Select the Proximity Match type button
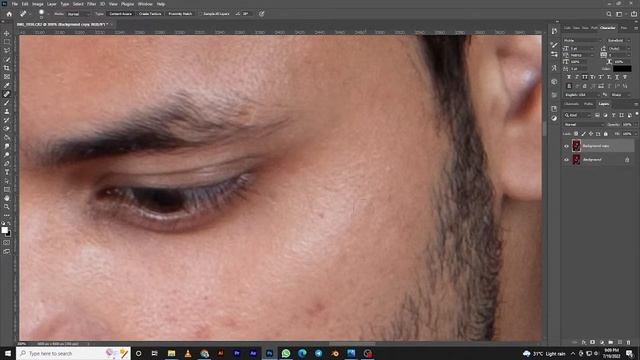The image size is (640, 360). pyautogui.click(x=180, y=14)
